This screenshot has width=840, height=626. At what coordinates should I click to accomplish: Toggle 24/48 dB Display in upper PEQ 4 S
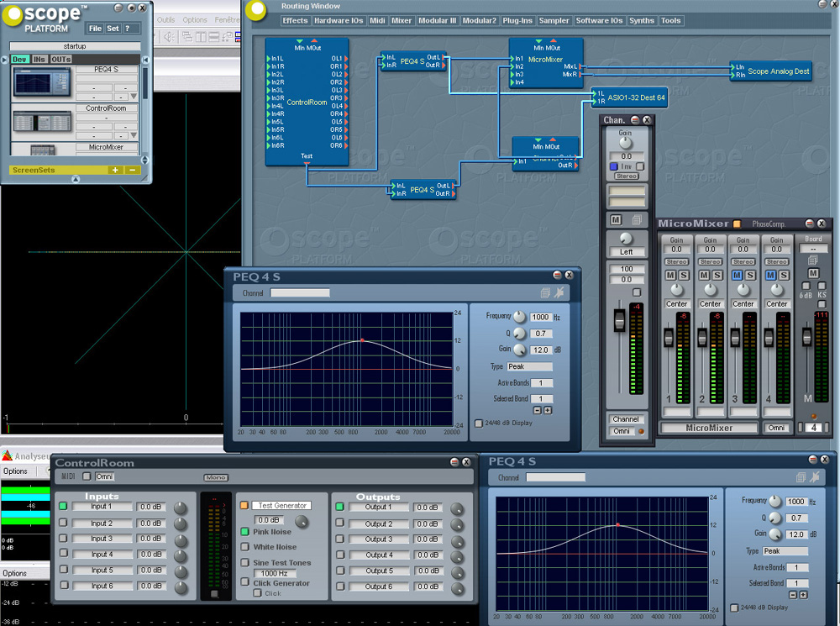click(479, 423)
